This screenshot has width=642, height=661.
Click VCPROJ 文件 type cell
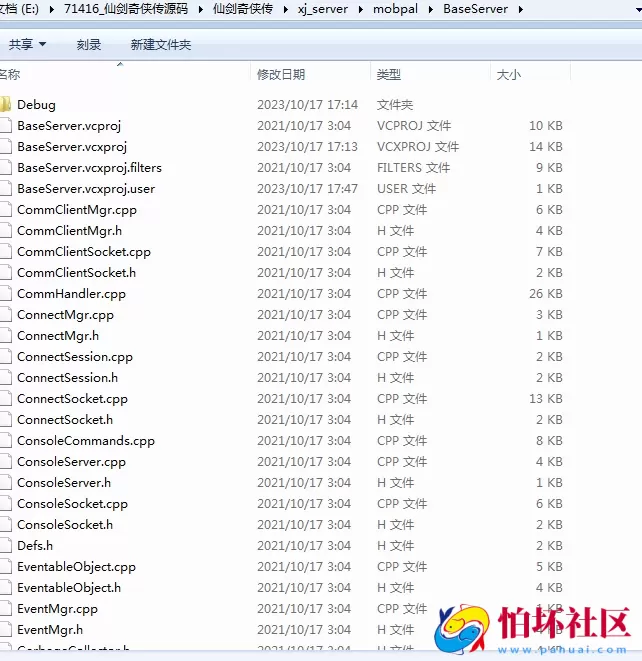(x=414, y=126)
